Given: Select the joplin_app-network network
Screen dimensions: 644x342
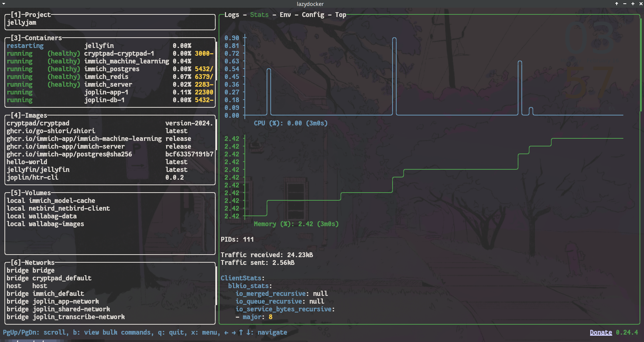Looking at the screenshot, I should click(x=110, y=301).
